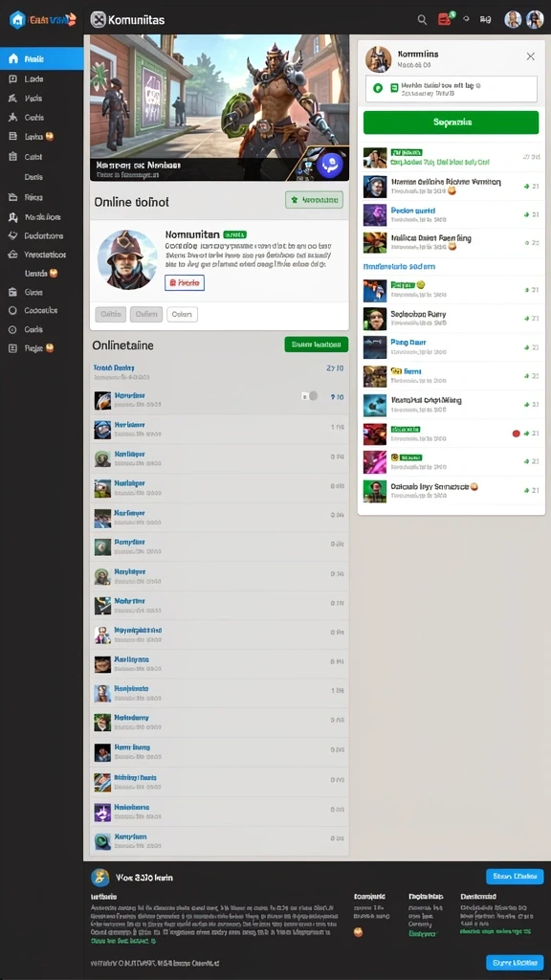Click the first gray button below the profile

coord(111,314)
